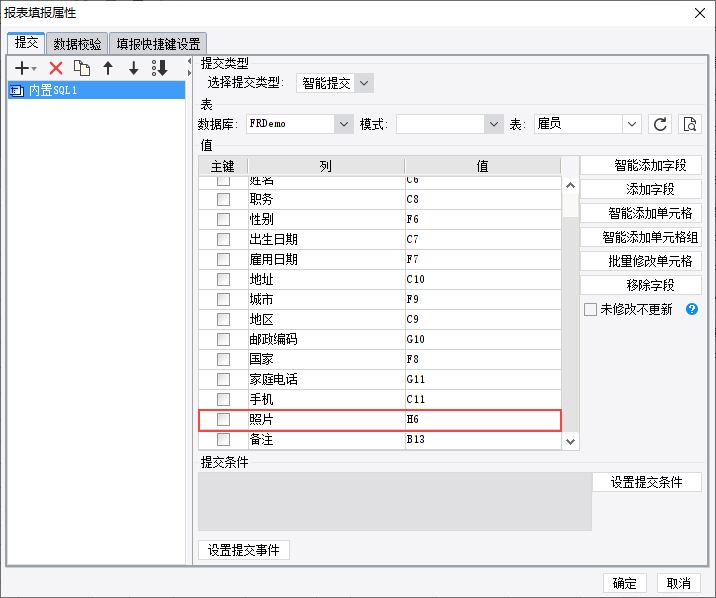Select the G11 value cell for 家庭电话

[483, 379]
